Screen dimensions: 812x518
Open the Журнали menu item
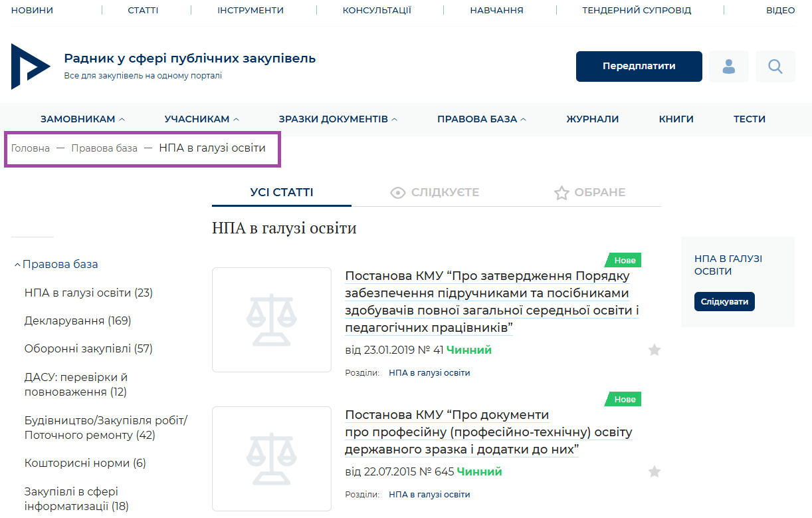click(x=593, y=119)
